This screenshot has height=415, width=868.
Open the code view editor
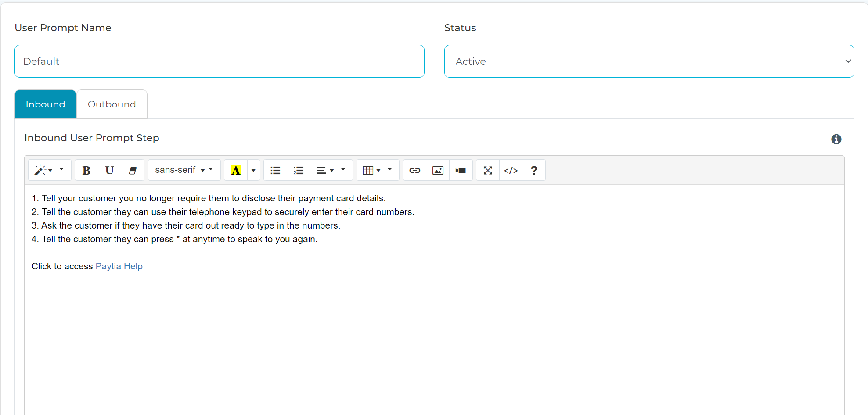point(511,170)
